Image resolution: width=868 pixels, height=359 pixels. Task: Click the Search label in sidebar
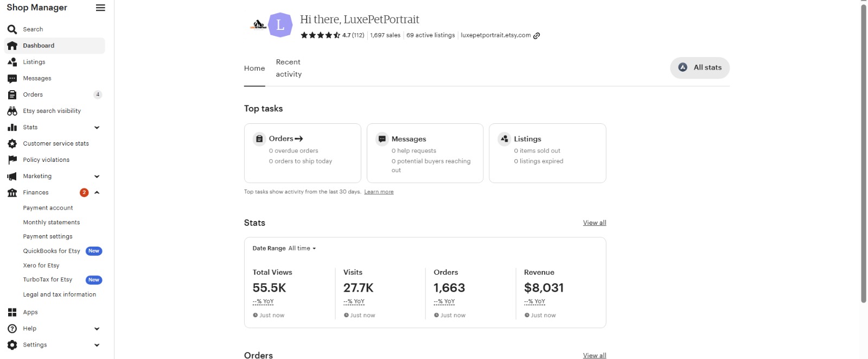click(x=33, y=29)
